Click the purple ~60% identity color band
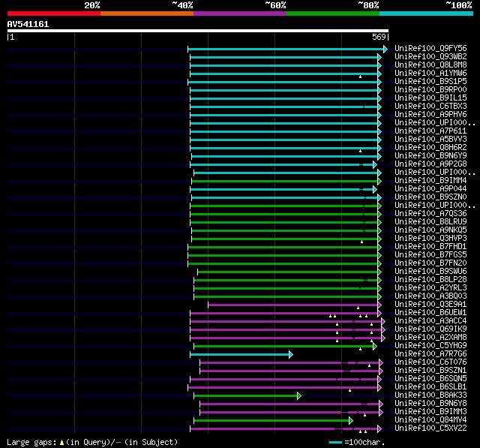Screen dimensions: 480x448 240,14
